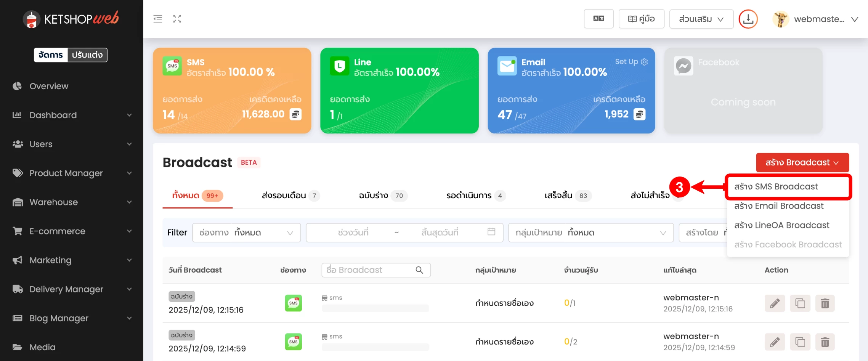Image resolution: width=868 pixels, height=361 pixels.
Task: Delete the first broadcast with the trash icon
Action: coord(825,303)
